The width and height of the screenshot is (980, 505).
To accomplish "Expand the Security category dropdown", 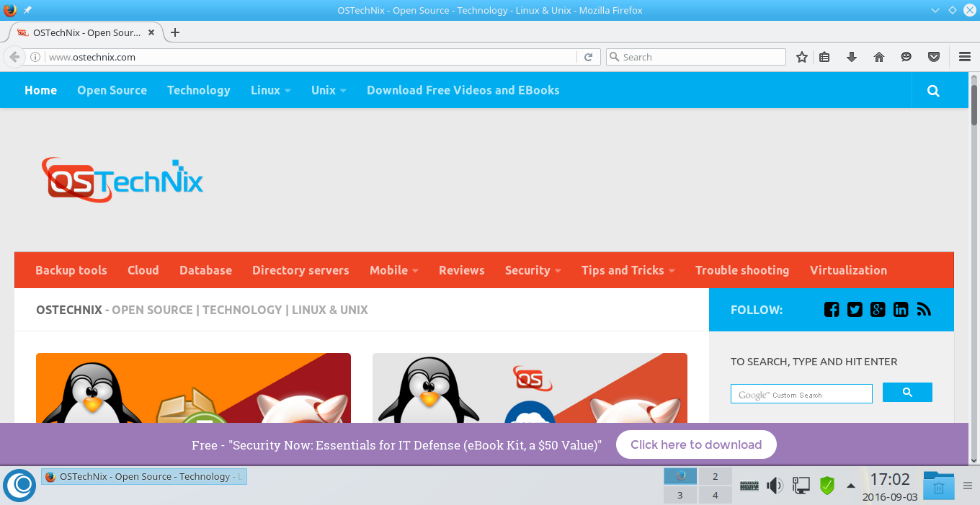I will point(533,270).
